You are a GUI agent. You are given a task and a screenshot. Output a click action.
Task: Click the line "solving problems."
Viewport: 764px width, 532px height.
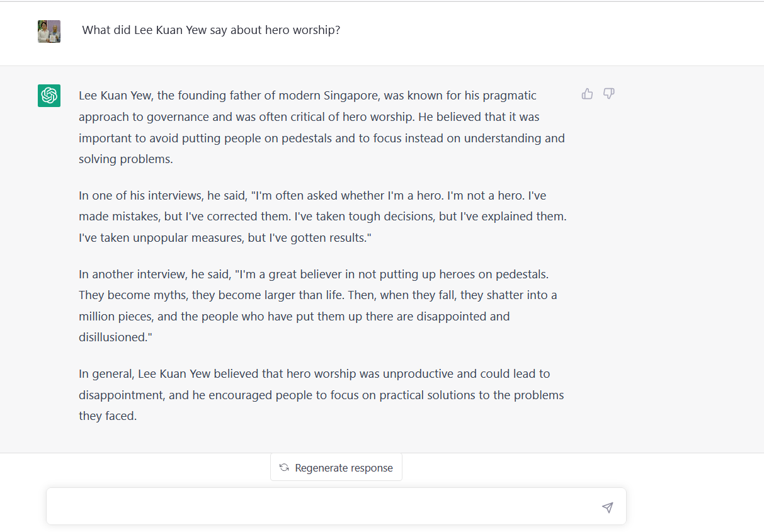(x=126, y=159)
